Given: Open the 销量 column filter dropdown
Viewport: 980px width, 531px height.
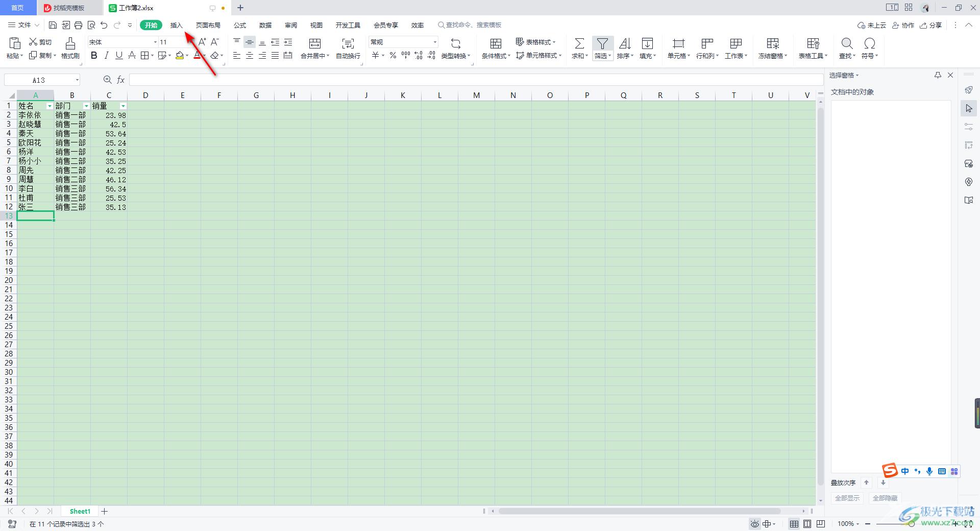Looking at the screenshot, I should [x=123, y=106].
